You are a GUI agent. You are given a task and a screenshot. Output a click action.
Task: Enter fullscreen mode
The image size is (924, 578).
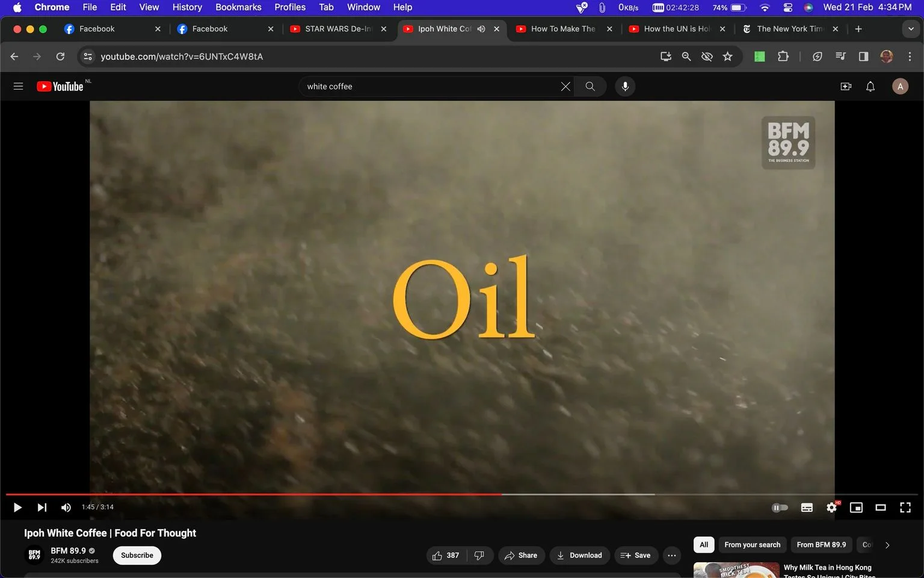[905, 508]
